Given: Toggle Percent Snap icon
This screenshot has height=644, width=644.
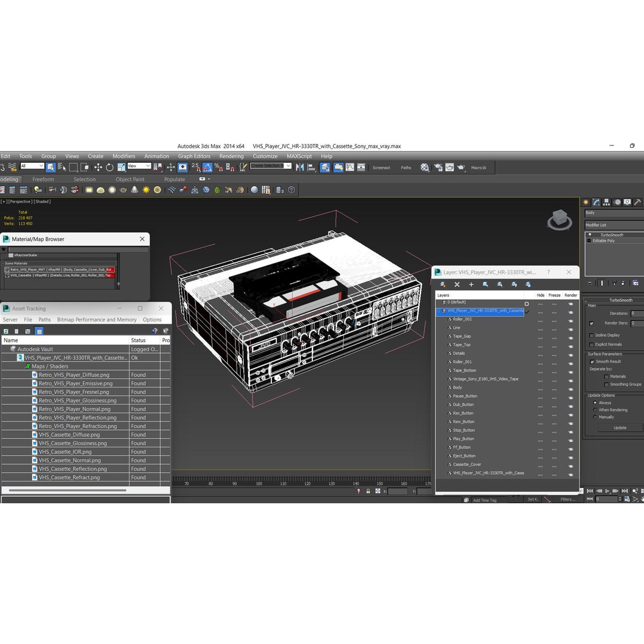Looking at the screenshot, I should pos(218,167).
